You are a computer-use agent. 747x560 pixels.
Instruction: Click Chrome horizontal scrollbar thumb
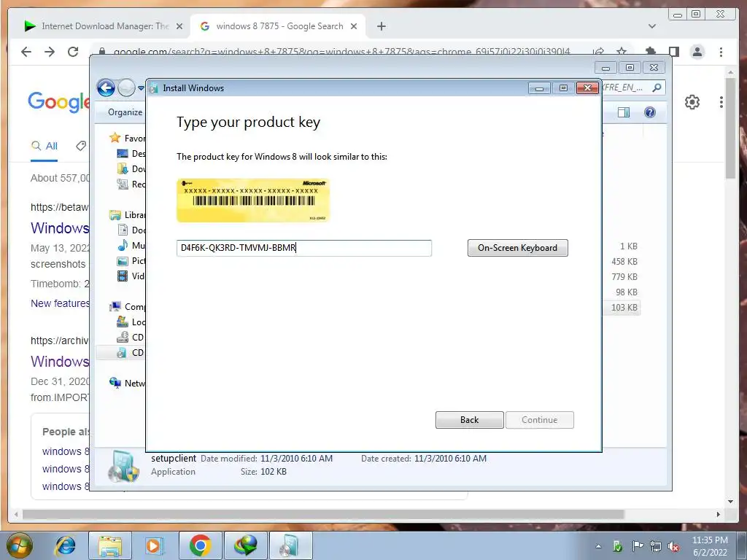[x=323, y=514]
